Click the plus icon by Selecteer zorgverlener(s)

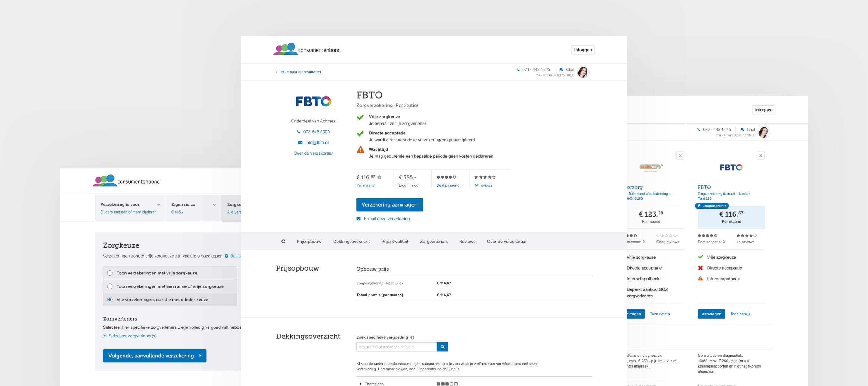click(105, 336)
